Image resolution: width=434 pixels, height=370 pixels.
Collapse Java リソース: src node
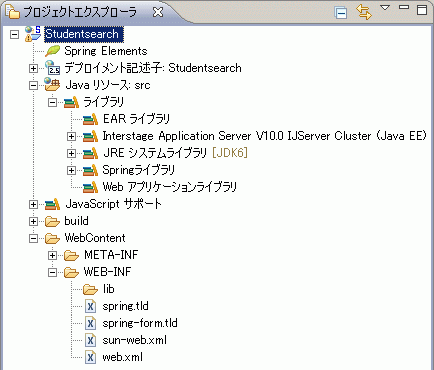(x=33, y=86)
